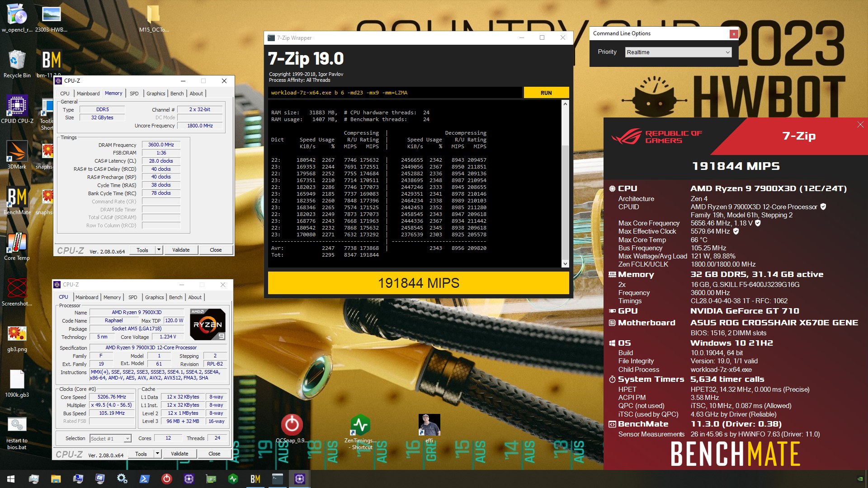Open the OCSnap_0.9 desktop icon
Image resolution: width=868 pixels, height=488 pixels.
292,425
